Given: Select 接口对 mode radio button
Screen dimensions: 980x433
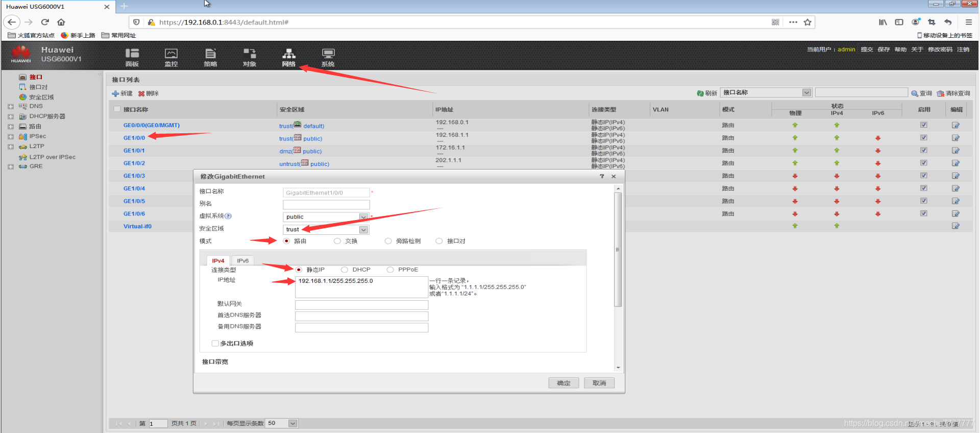Looking at the screenshot, I should 439,241.
